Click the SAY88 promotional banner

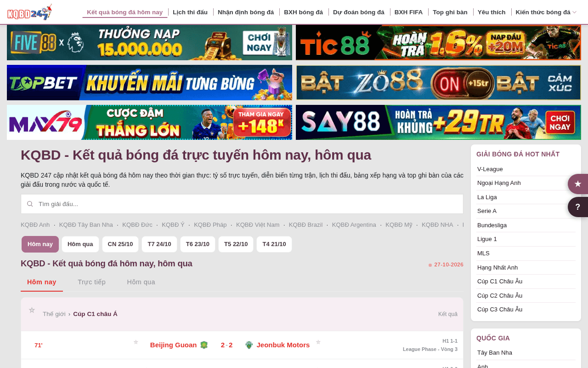[438, 122]
